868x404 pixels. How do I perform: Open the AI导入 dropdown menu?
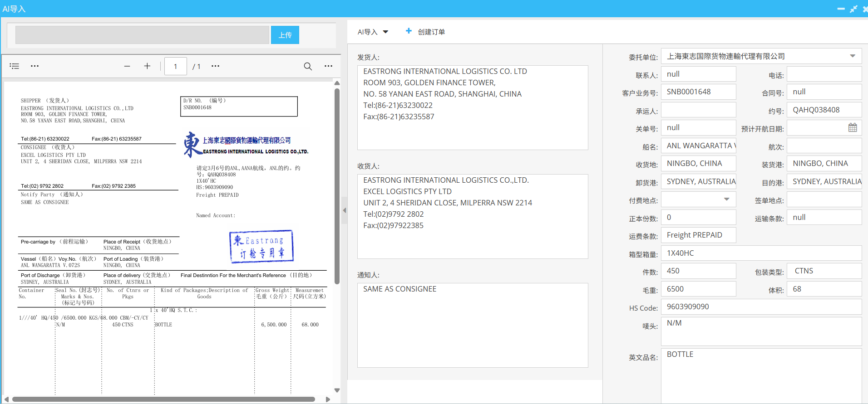[373, 32]
